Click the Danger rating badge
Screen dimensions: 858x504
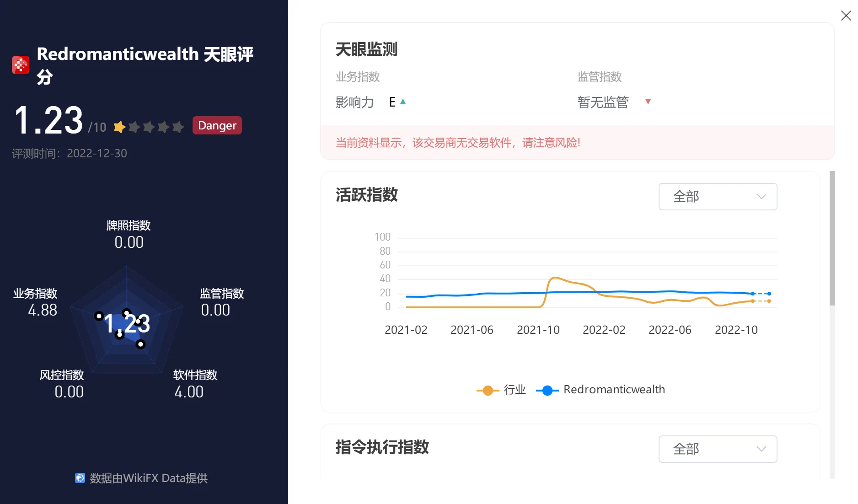coord(217,125)
